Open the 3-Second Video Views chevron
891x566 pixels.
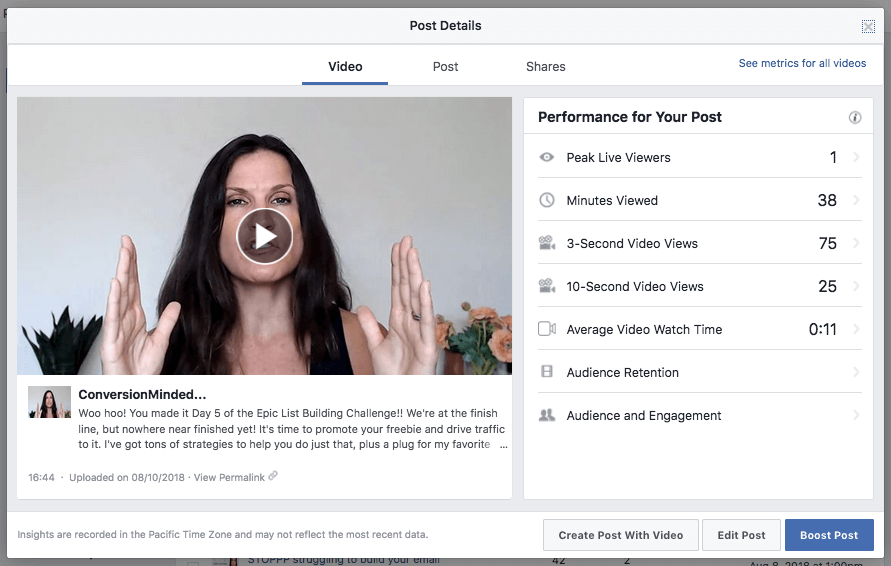click(856, 243)
